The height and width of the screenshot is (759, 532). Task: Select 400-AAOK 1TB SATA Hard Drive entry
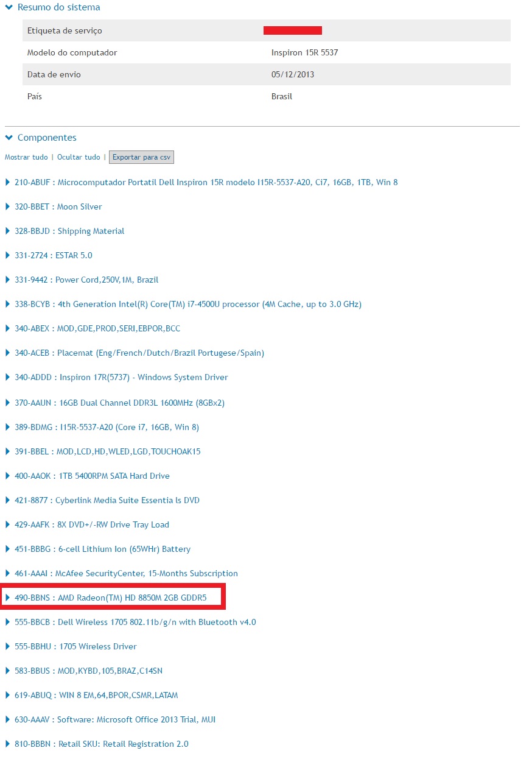(x=92, y=476)
